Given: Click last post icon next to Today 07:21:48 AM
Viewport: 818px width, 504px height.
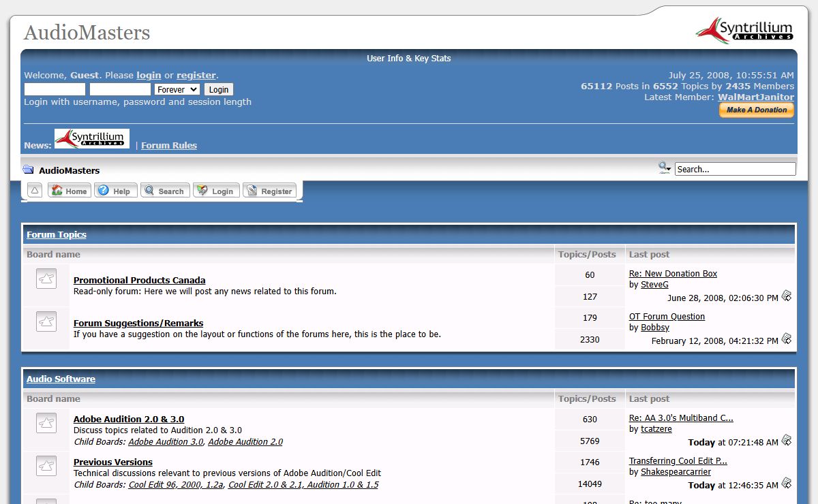Looking at the screenshot, I should [x=787, y=440].
